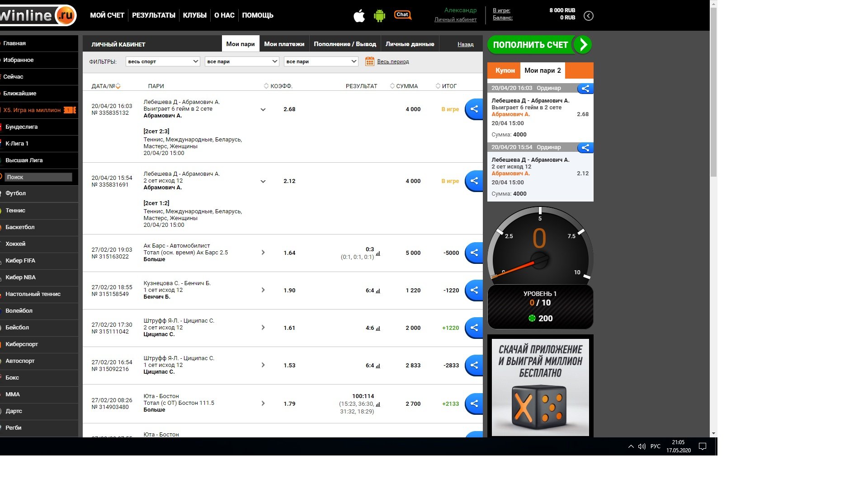Open score statistics icon for Кузнецова - Бенчич
The image size is (868, 488).
[x=378, y=291]
